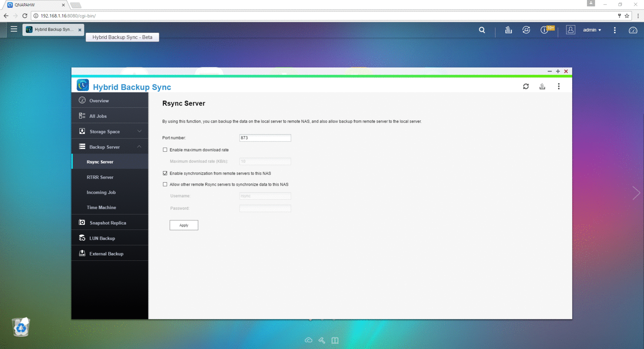Open Incoming Job in sidebar
This screenshot has width=644, height=349.
110,192
